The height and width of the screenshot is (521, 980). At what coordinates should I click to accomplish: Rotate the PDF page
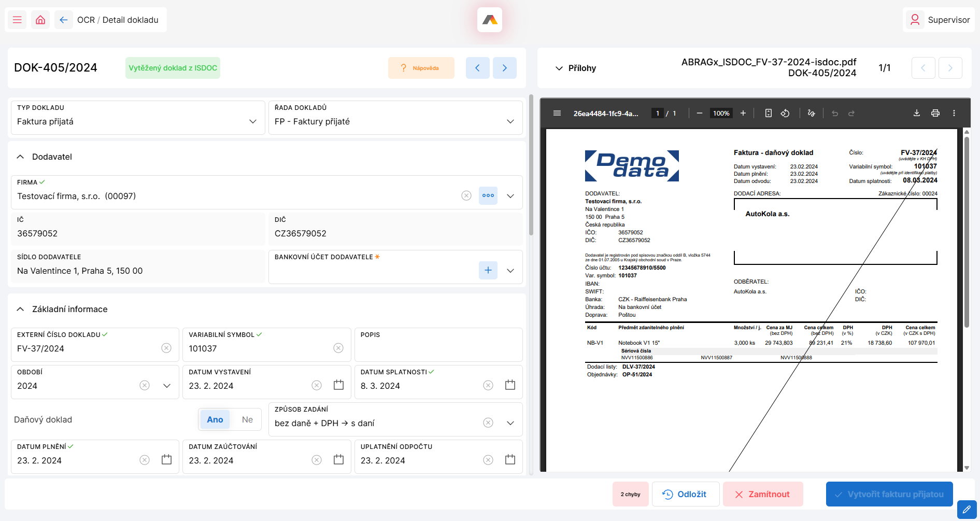click(x=785, y=113)
